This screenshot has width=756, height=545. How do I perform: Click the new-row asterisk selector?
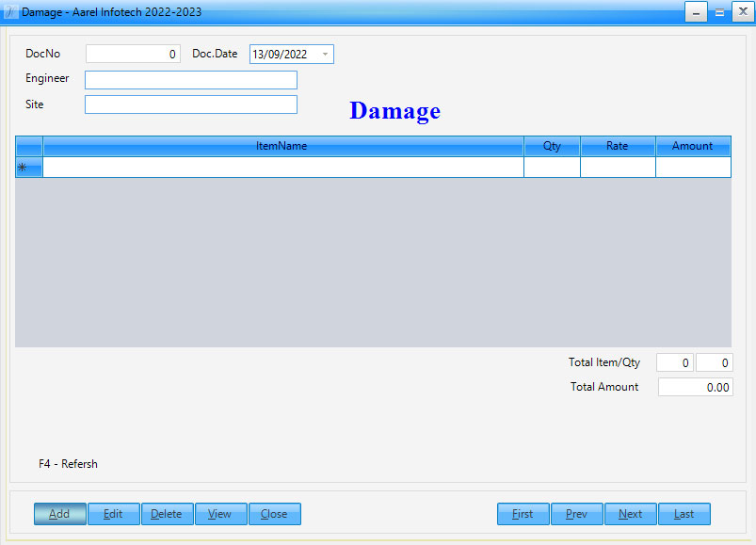coord(28,168)
